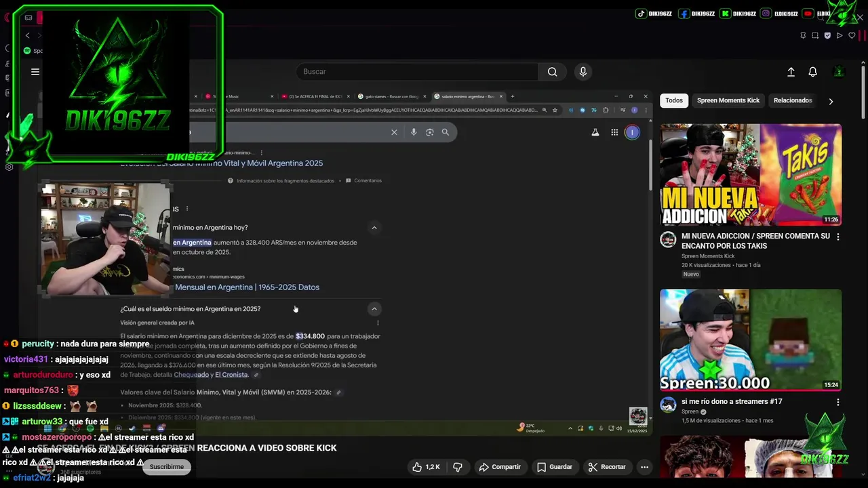This screenshot has width=868, height=488.
Task: Collapse 'mínimo en Argentina hoy?' question
Action: [374, 228]
